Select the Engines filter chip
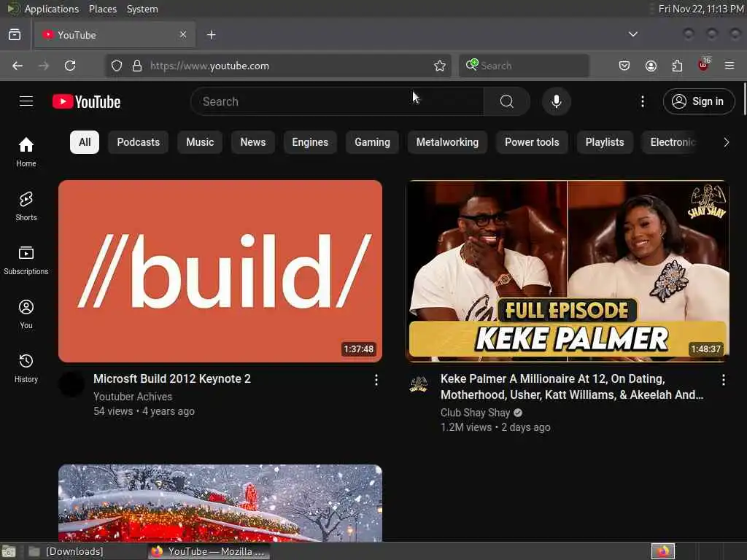747x560 pixels. click(310, 142)
